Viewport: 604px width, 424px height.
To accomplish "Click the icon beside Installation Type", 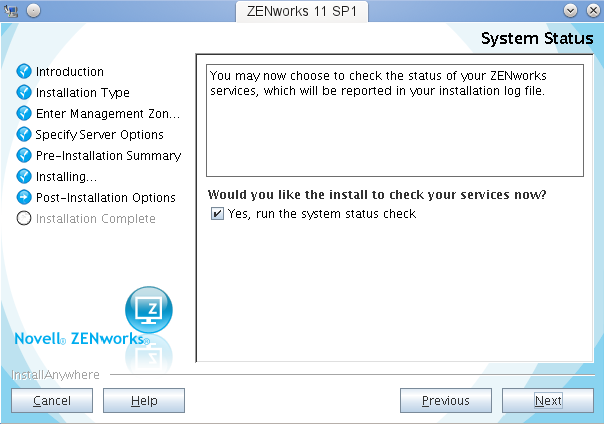I will pos(25,93).
